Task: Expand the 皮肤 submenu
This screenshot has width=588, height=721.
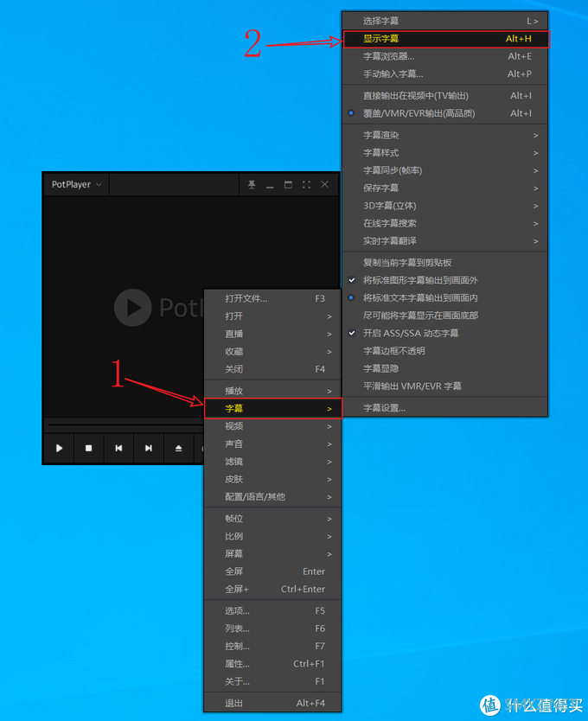Action: (x=272, y=479)
